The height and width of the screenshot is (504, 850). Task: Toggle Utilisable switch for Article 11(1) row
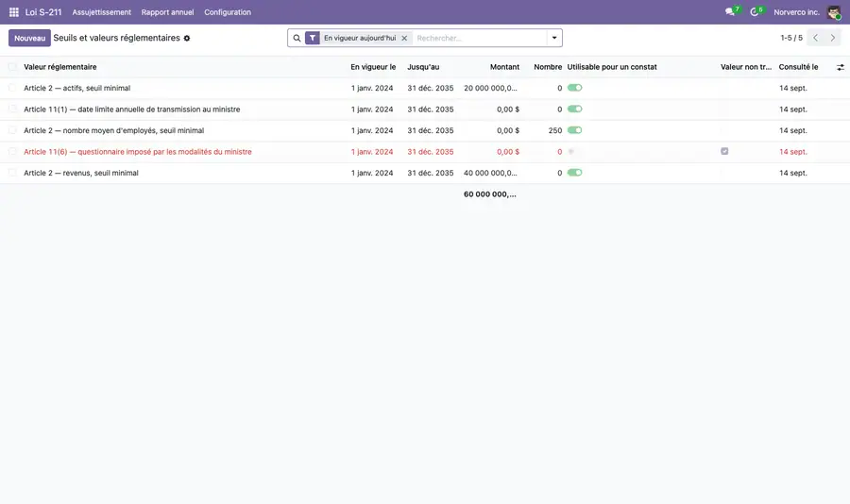pyautogui.click(x=574, y=109)
